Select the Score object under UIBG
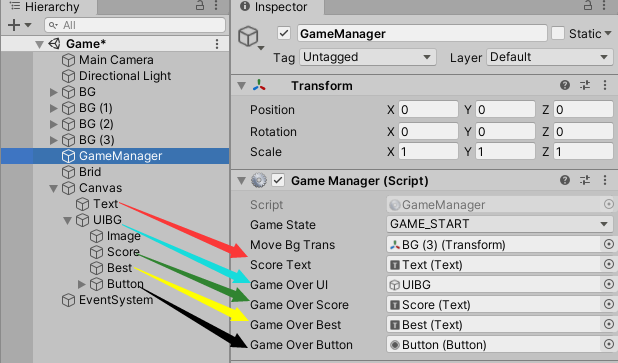 [123, 252]
